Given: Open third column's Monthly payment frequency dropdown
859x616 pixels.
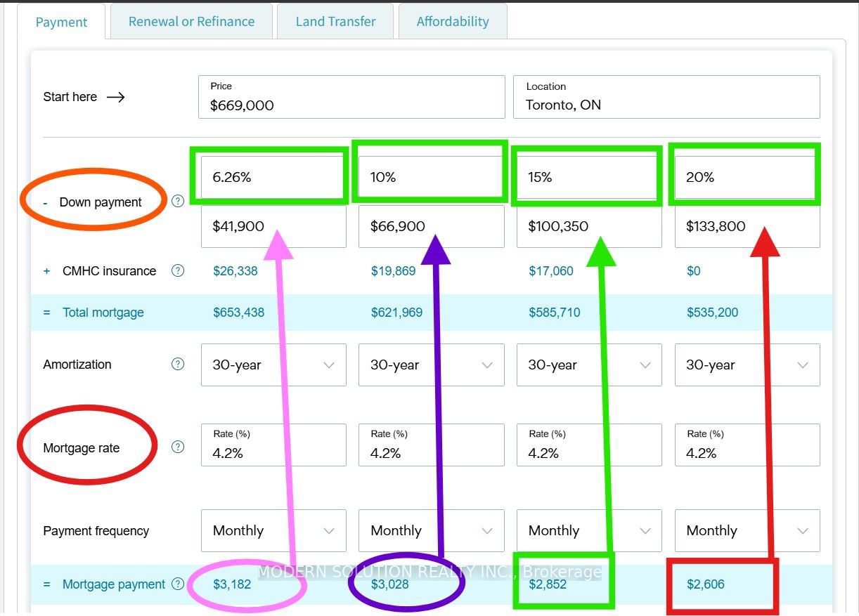Looking at the screenshot, I should tap(589, 530).
